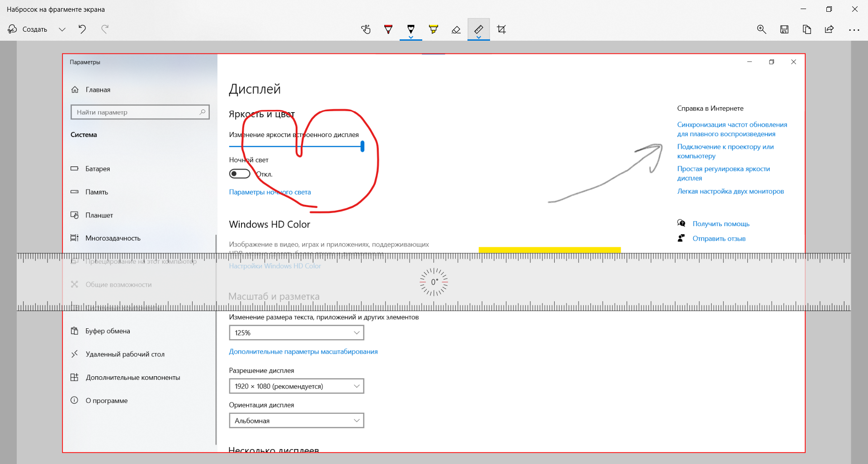Toggle the Ночной свет switch
The width and height of the screenshot is (868, 464).
(x=240, y=174)
